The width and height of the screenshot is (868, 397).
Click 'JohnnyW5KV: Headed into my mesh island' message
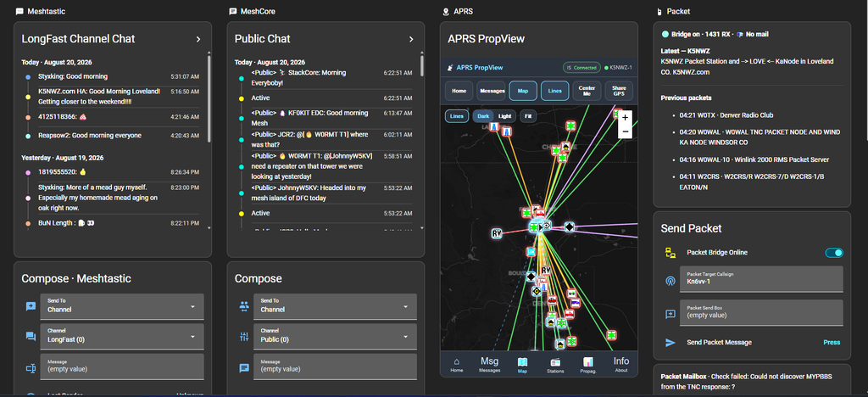tap(309, 193)
